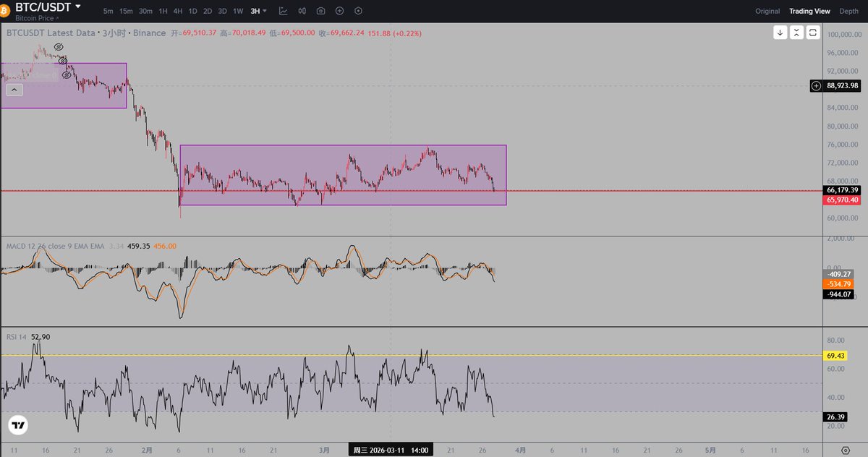Click the MACD value 459.35 in legend
868x457 pixels.
point(137,246)
